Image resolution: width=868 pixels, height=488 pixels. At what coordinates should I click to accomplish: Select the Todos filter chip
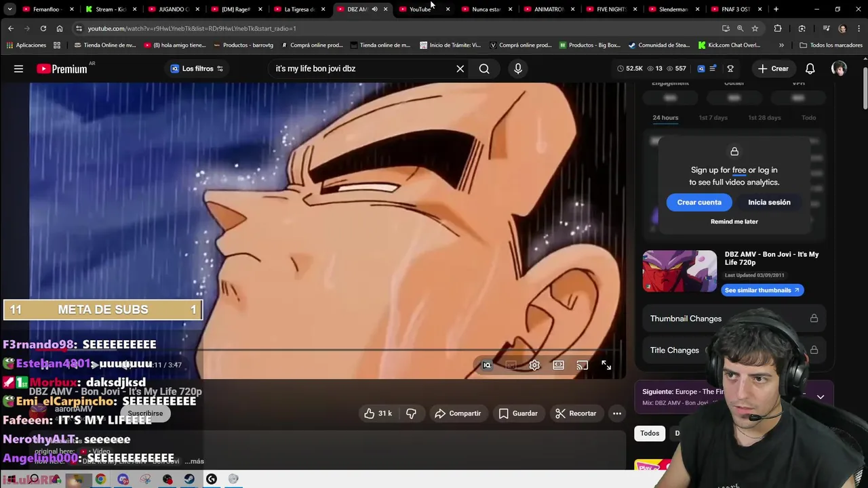[650, 433]
